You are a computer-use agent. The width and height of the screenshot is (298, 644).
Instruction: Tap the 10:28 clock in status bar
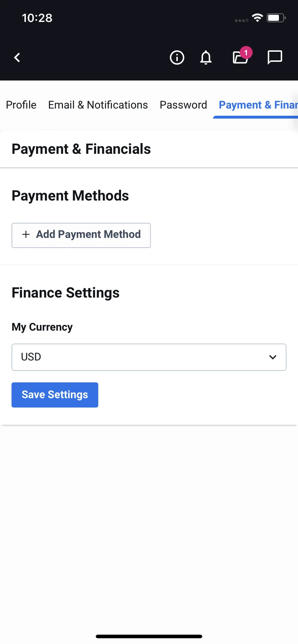37,18
